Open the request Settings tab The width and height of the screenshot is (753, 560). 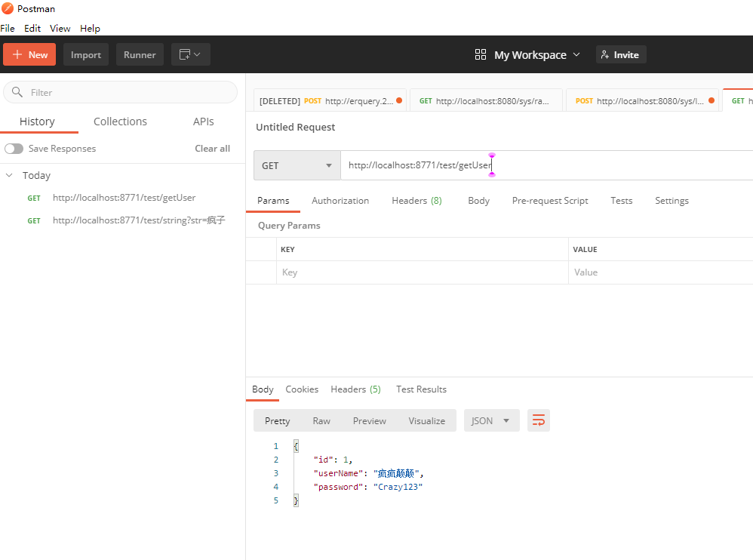tap(672, 201)
